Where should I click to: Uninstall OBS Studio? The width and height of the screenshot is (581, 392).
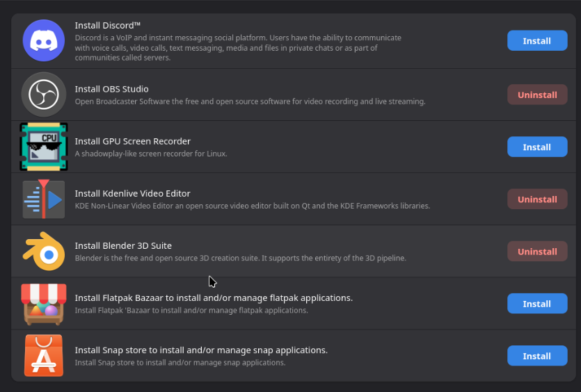tap(536, 95)
